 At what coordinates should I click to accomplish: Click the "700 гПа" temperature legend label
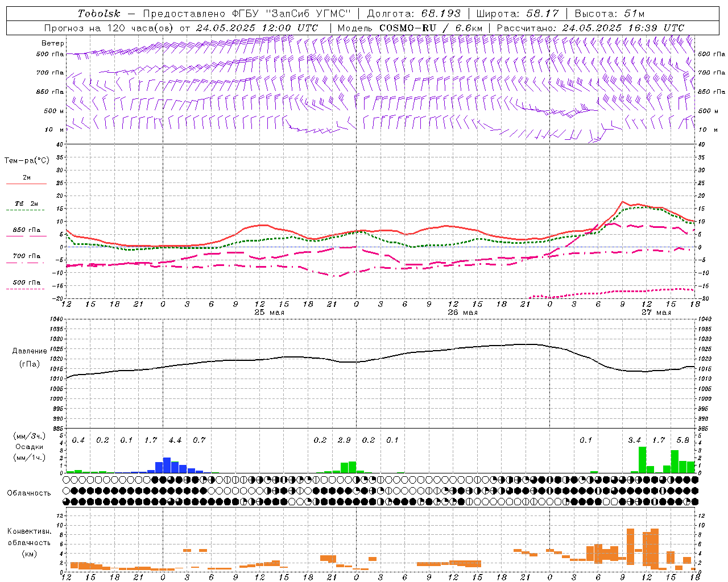pyautogui.click(x=26, y=256)
